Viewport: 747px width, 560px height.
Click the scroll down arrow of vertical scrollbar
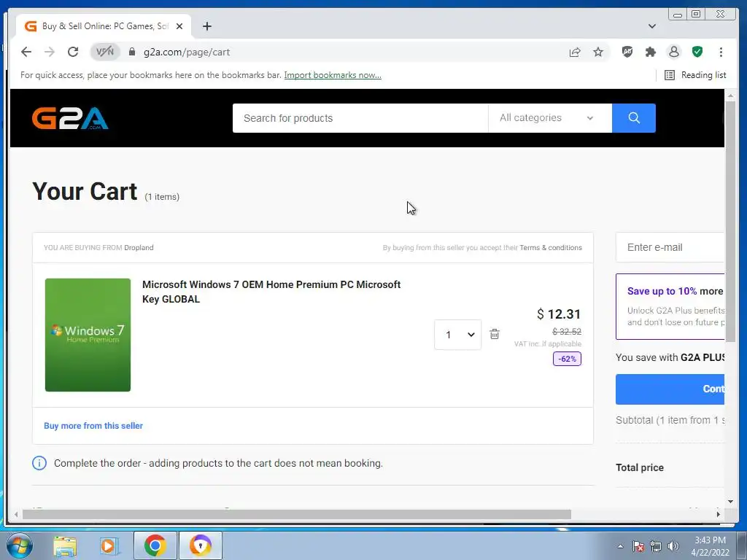pos(730,501)
